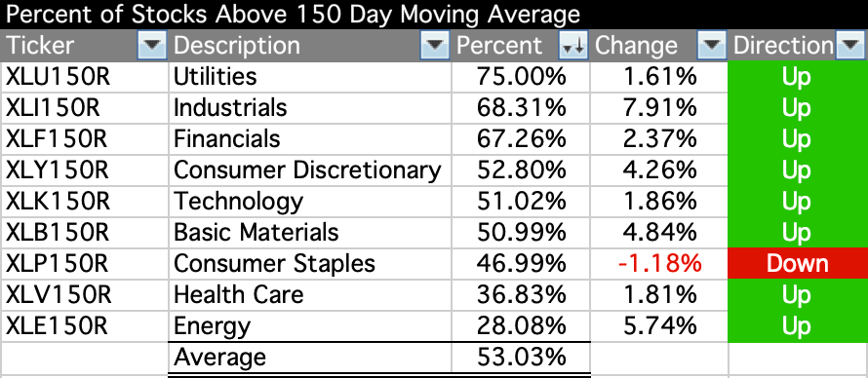Select the Health Care description cell

pyautogui.click(x=310, y=294)
